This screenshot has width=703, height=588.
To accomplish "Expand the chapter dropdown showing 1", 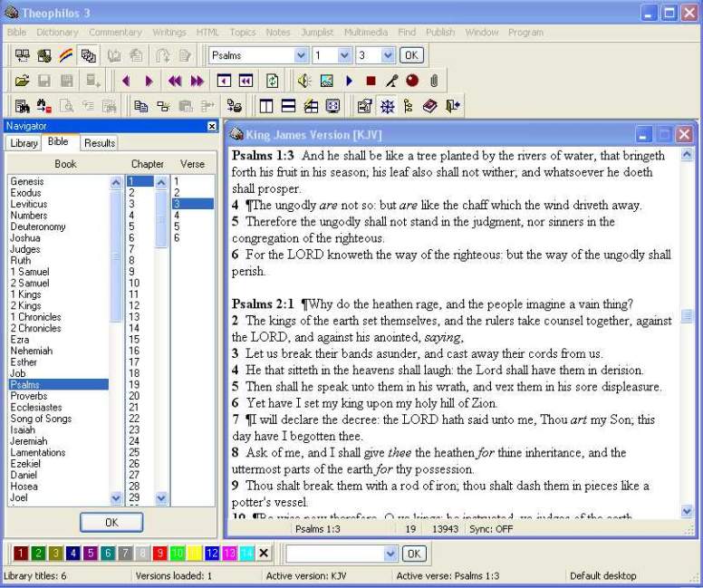I will [x=344, y=55].
